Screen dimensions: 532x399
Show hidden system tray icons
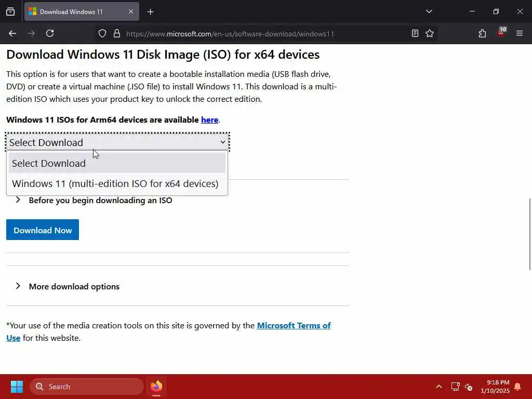pos(438,387)
